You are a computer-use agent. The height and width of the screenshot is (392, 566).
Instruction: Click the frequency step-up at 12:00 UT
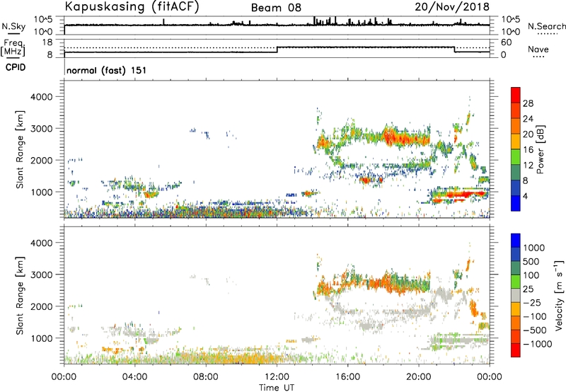click(277, 50)
